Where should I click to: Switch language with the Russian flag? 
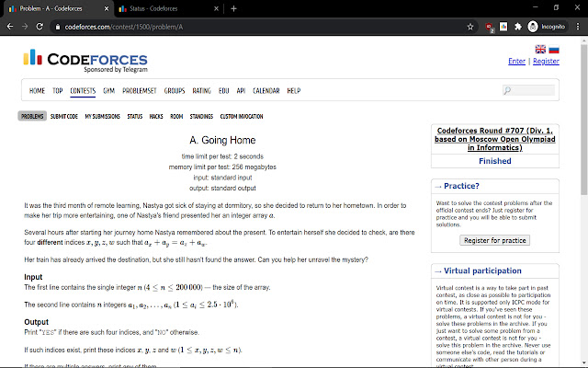coord(554,49)
